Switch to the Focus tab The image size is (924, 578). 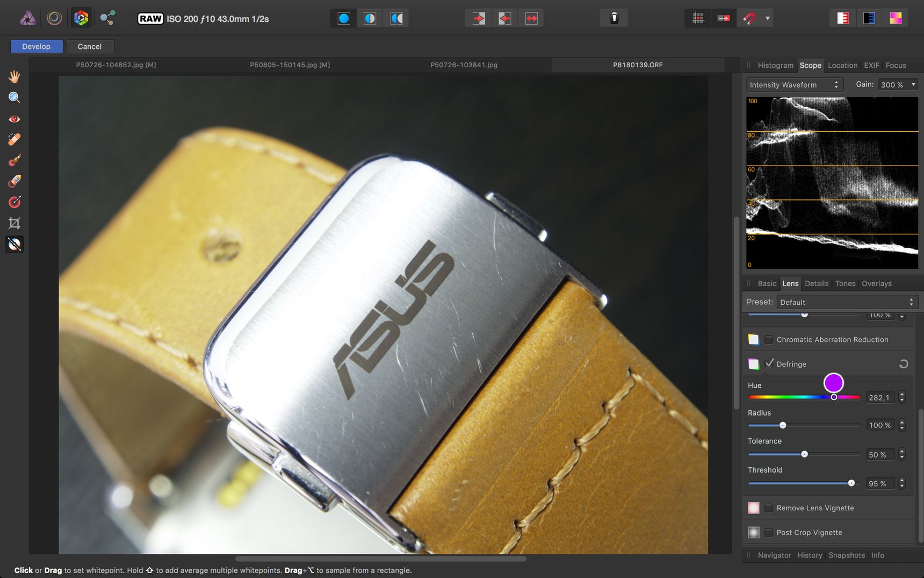[896, 65]
